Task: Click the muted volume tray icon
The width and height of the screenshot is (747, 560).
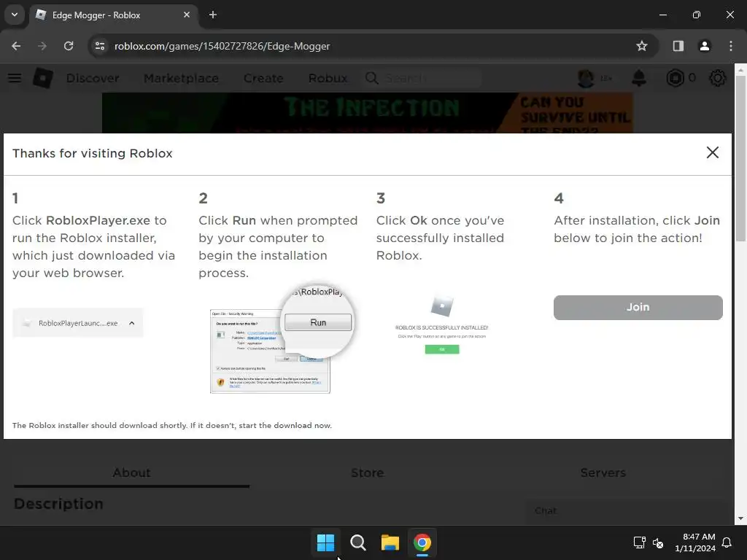Action: (658, 542)
